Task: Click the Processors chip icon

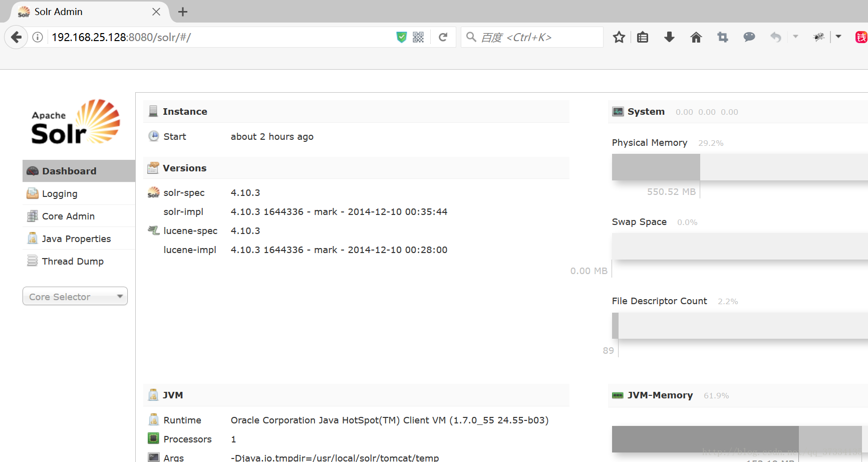Action: tap(153, 438)
